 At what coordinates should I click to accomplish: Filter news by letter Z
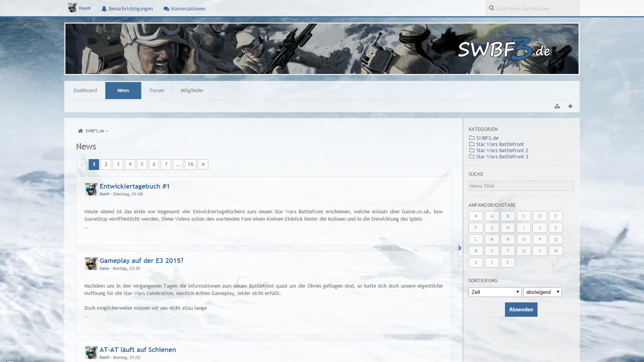pos(508,262)
